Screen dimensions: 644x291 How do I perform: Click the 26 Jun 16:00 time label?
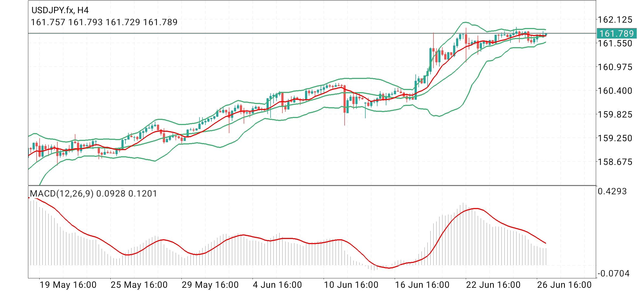pyautogui.click(x=564, y=285)
